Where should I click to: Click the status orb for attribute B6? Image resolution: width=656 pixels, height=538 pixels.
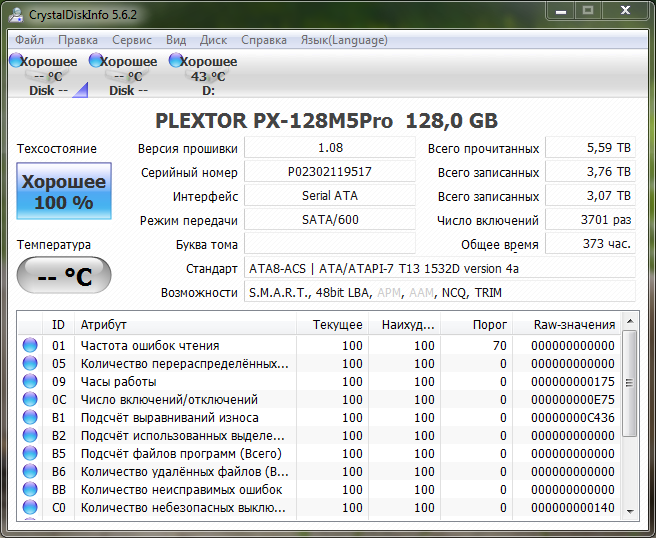pos(30,471)
